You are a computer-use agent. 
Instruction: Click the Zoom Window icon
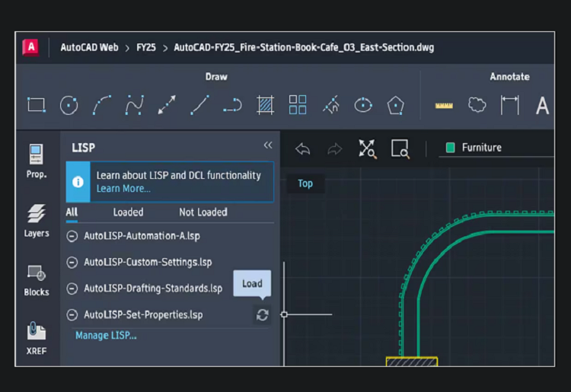point(400,148)
